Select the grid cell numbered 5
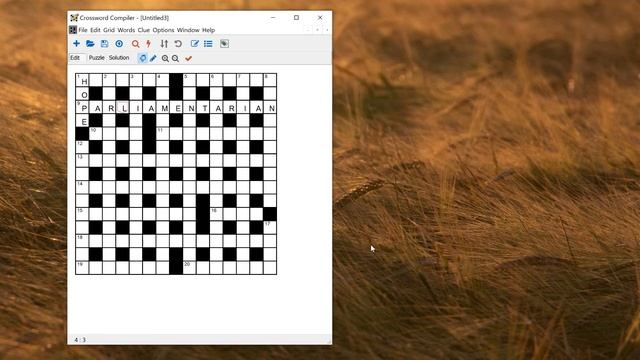This screenshot has height=360, width=640. (189, 80)
